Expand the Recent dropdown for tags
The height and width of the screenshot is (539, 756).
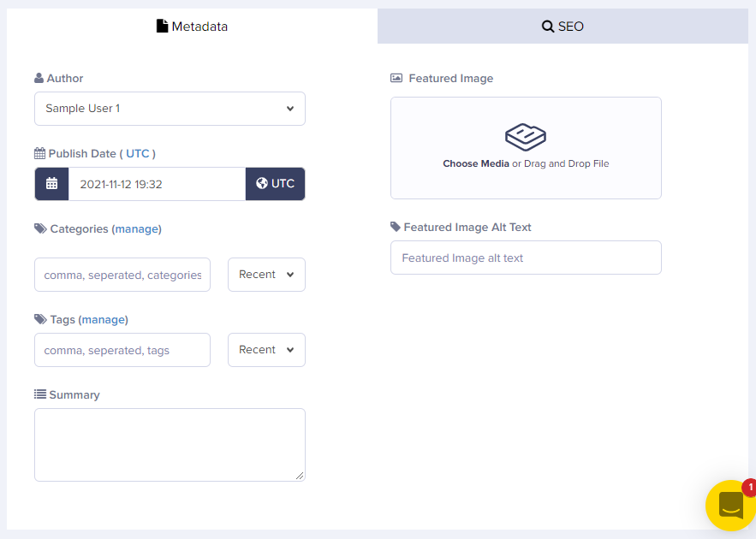coord(266,350)
